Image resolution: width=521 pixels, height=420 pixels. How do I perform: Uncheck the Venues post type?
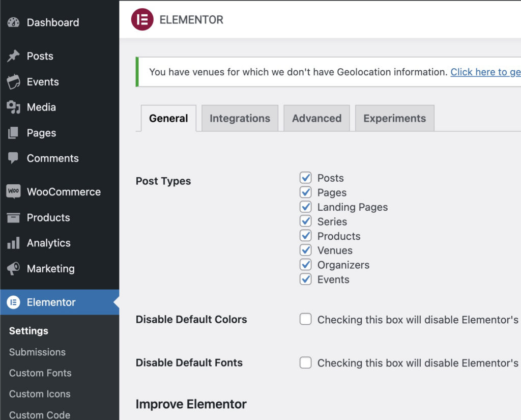click(x=305, y=250)
